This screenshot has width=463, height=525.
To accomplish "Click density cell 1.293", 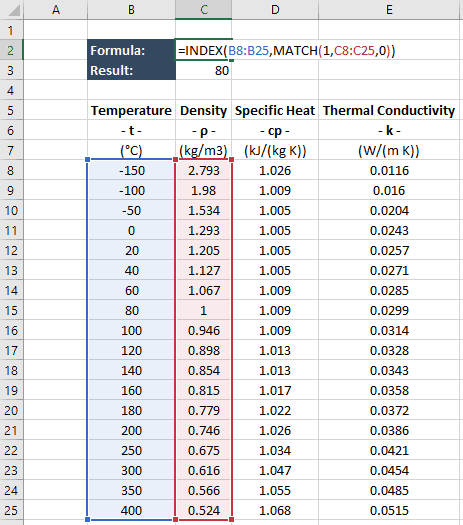I will pyautogui.click(x=204, y=230).
